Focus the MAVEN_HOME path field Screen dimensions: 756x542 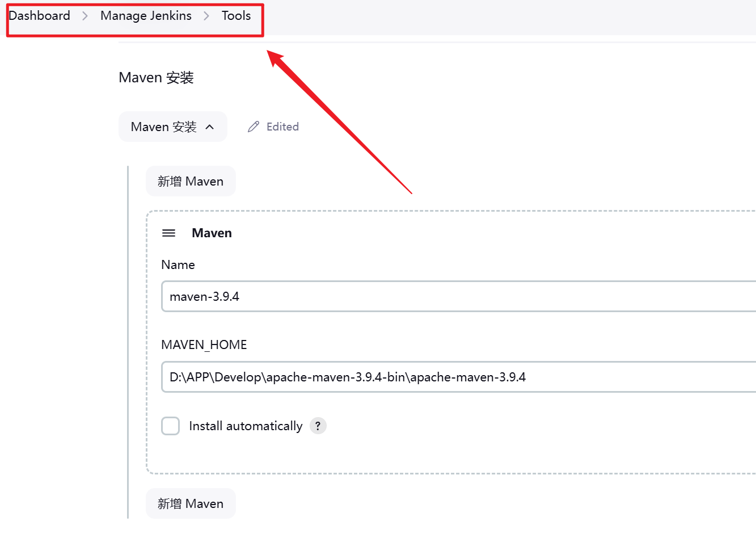point(459,377)
